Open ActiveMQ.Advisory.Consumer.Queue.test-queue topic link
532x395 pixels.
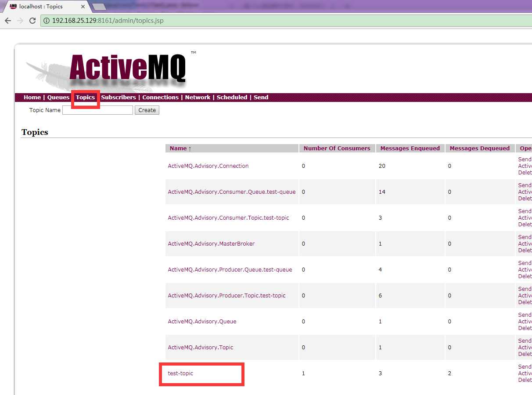232,192
